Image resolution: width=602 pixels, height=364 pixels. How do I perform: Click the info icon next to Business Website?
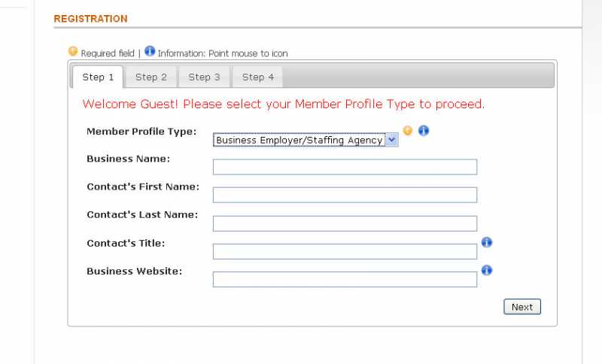pos(486,271)
